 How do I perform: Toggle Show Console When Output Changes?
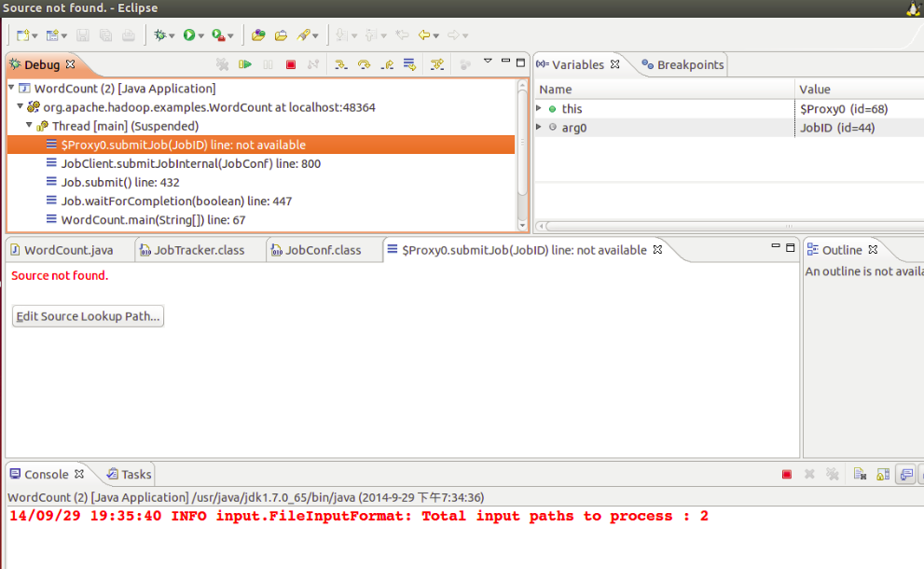906,474
